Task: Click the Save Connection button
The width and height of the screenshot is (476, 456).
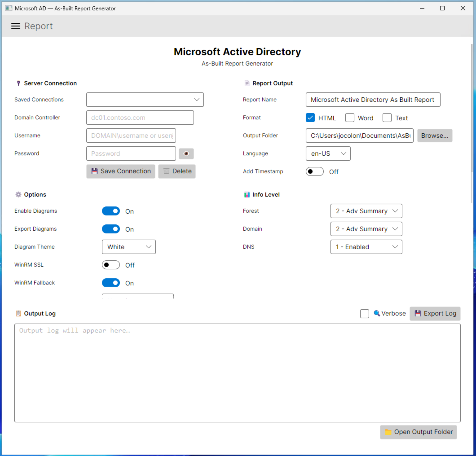Action: (121, 171)
